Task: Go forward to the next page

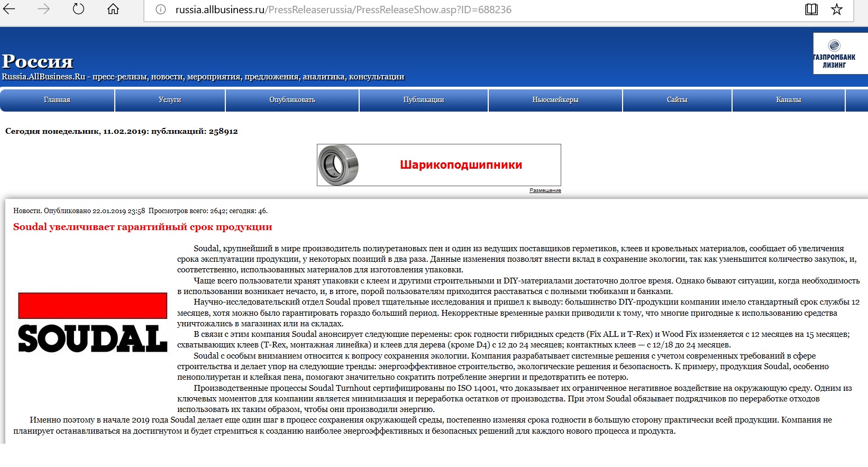Action: click(43, 9)
